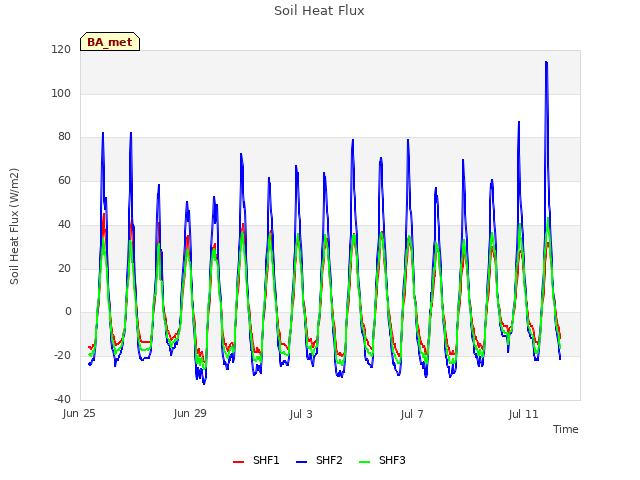Click the BA_met annotation label

point(110,42)
